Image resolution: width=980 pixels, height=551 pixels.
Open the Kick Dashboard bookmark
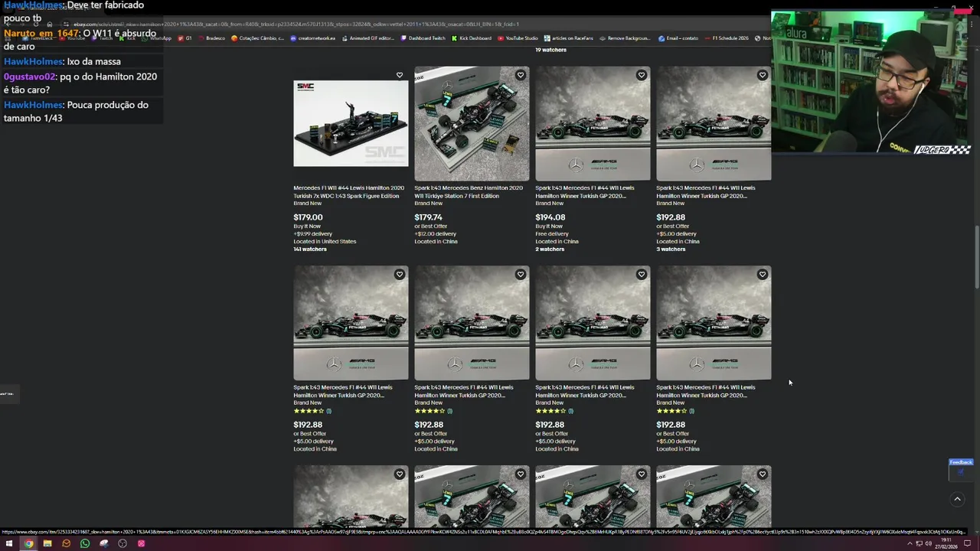[472, 38]
